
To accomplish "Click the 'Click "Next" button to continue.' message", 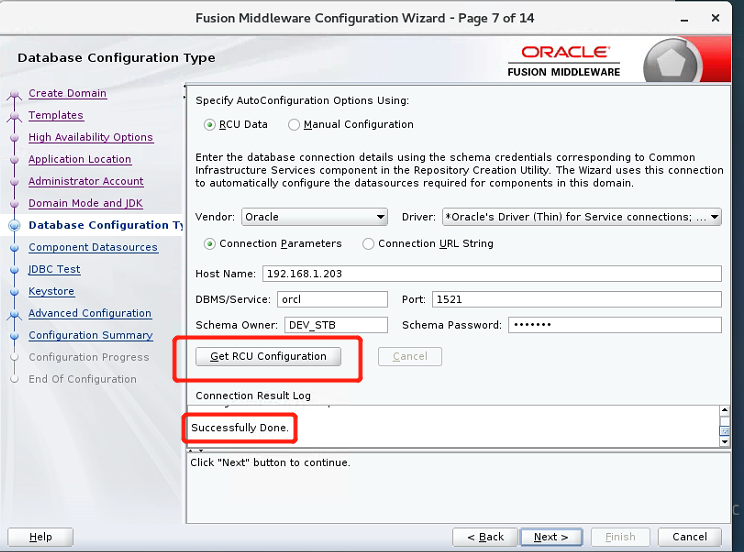I will tap(270, 462).
